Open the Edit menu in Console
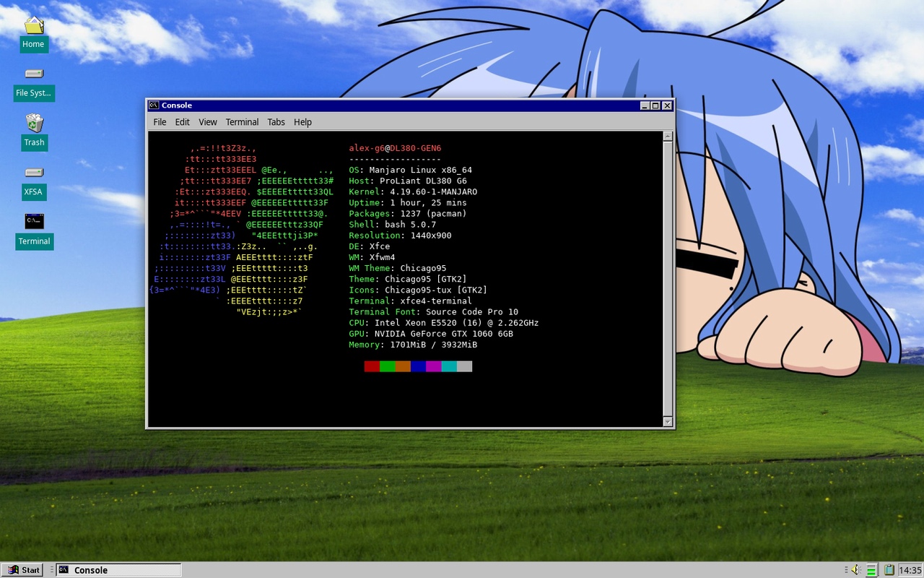This screenshot has width=924, height=578. coord(182,122)
